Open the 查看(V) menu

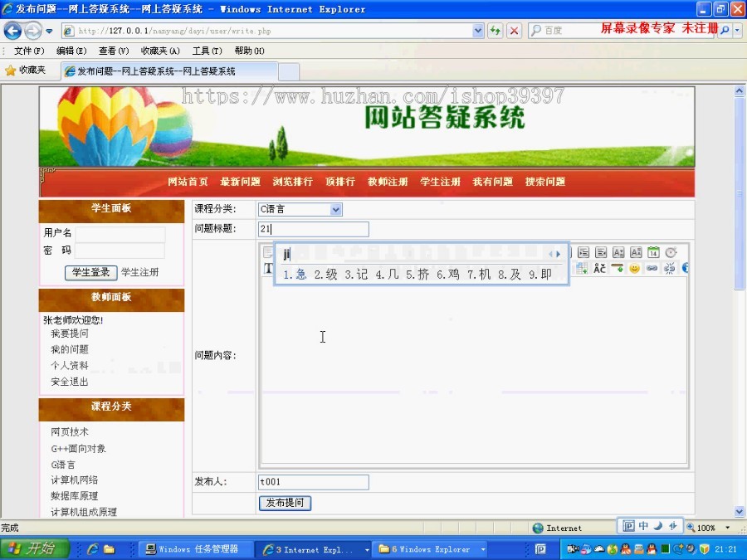click(x=114, y=51)
